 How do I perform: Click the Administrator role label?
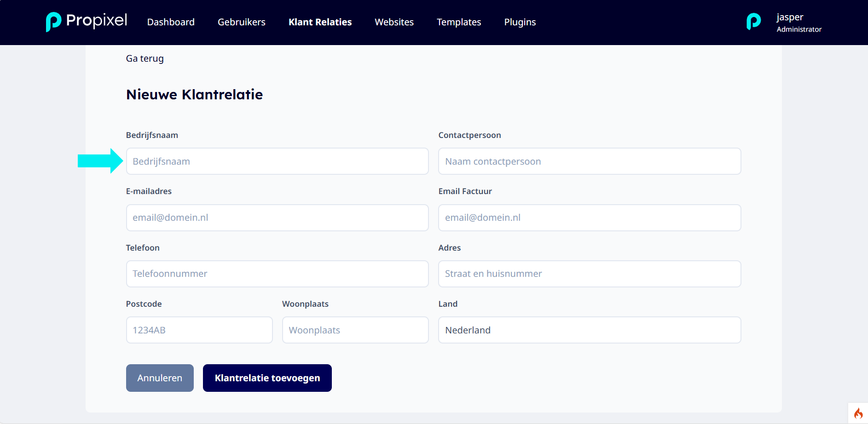[799, 29]
